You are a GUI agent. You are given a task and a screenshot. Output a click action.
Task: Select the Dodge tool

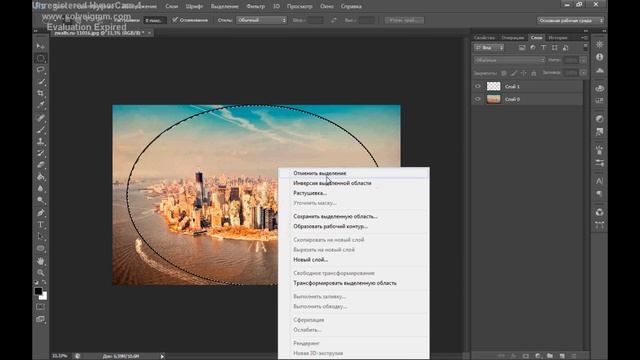[x=40, y=200]
